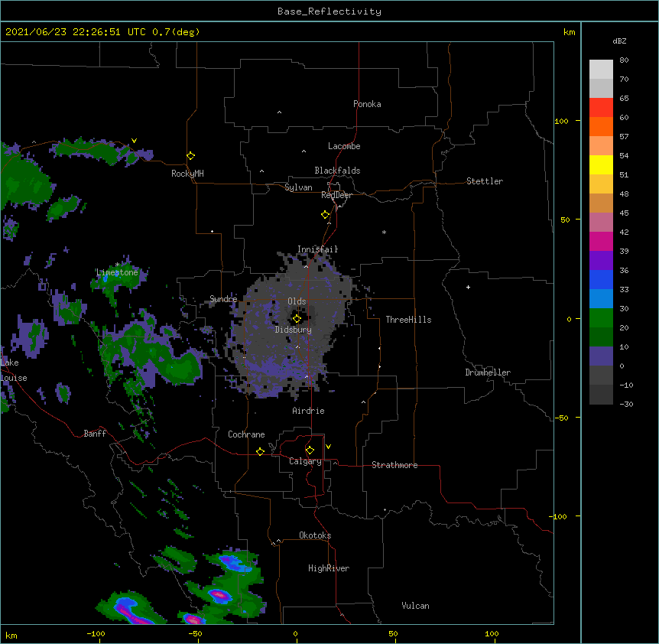This screenshot has width=659, height=644.
Task: Select the 65 dBZ red legend swatch
Action: tap(601, 108)
